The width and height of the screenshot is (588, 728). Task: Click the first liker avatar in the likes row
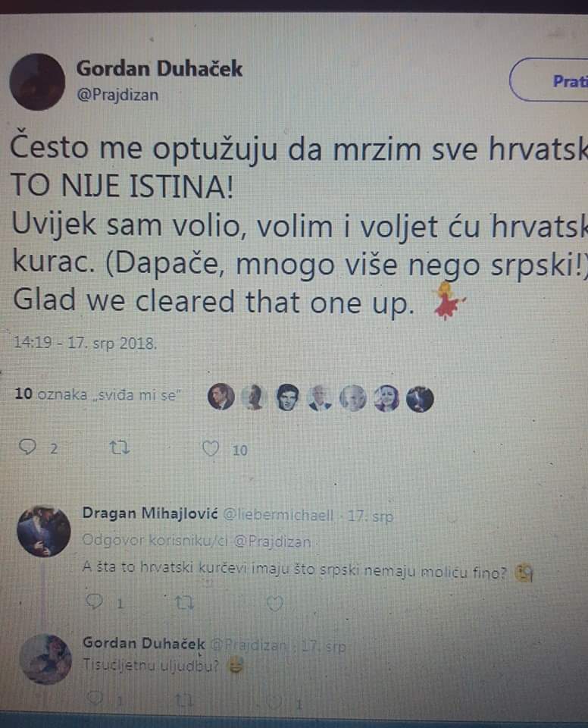pos(220,397)
